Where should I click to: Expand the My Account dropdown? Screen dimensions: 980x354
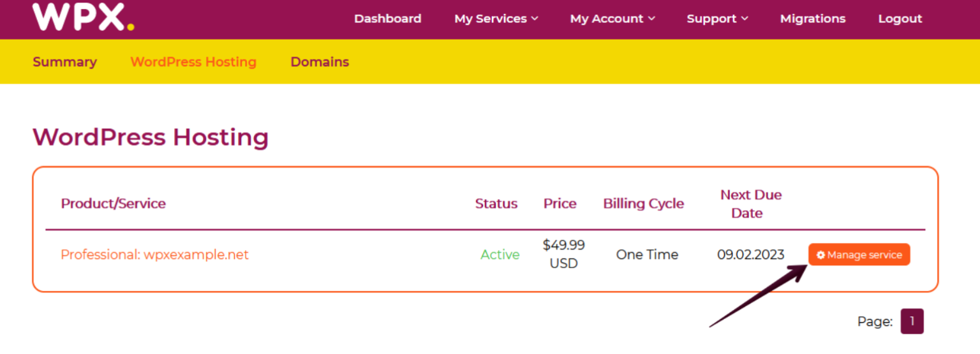(612, 18)
